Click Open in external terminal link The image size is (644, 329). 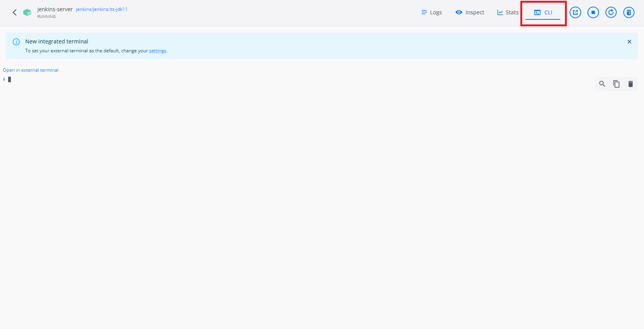pos(31,70)
